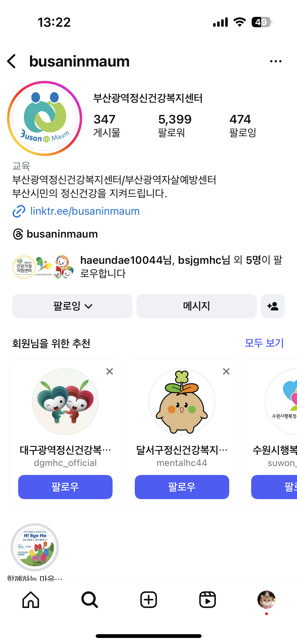Open the Search magnifier icon
This screenshot has width=297, height=644.
89,600
